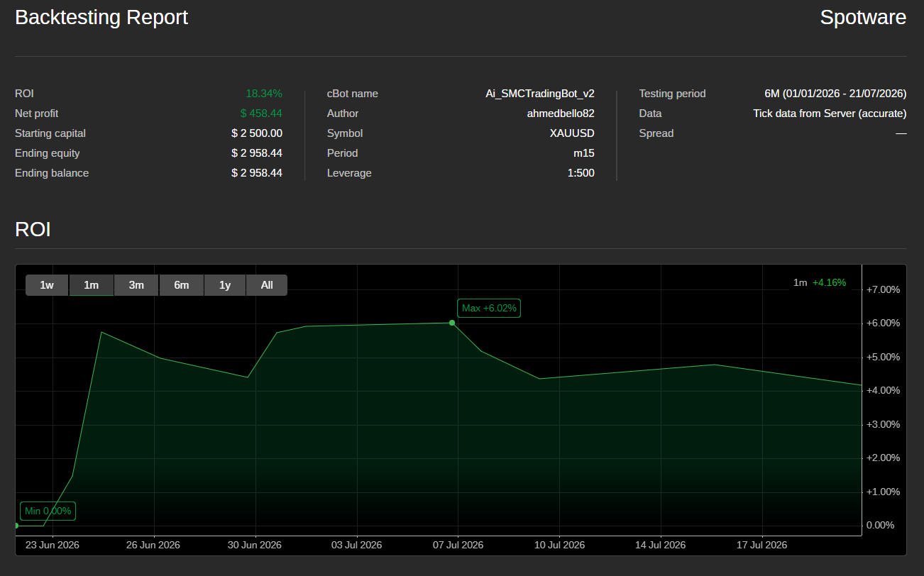This screenshot has height=576, width=924.
Task: Click the 0.00% axis label
Action: click(880, 525)
